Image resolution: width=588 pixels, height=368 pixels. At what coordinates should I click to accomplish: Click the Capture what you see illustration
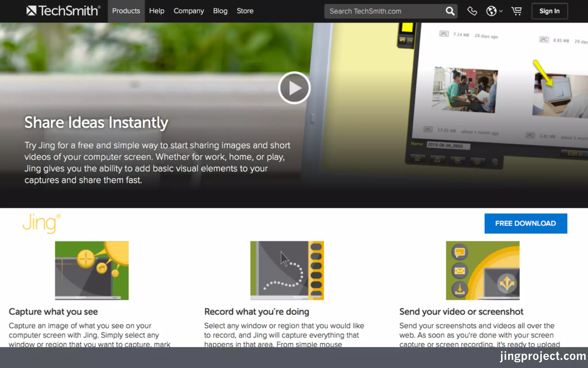92,270
